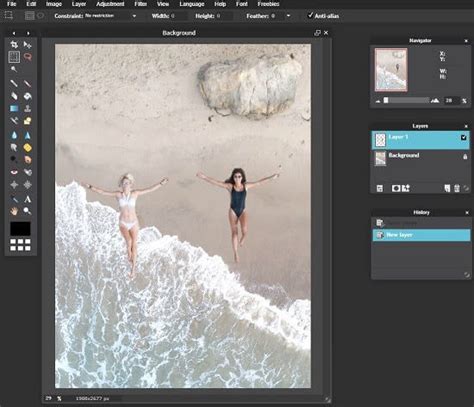Choose the Wand tool
The image size is (474, 407).
pyautogui.click(x=14, y=69)
